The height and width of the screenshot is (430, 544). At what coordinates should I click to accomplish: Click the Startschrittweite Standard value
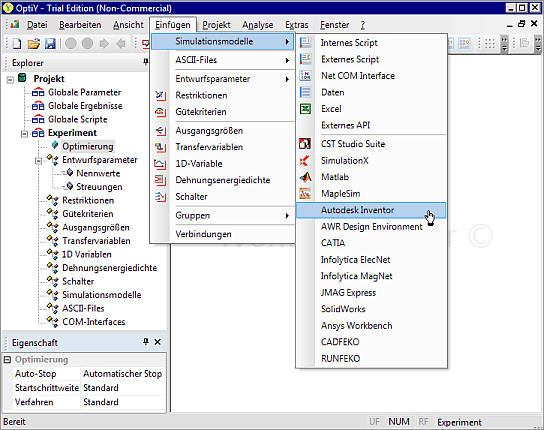[x=123, y=388]
